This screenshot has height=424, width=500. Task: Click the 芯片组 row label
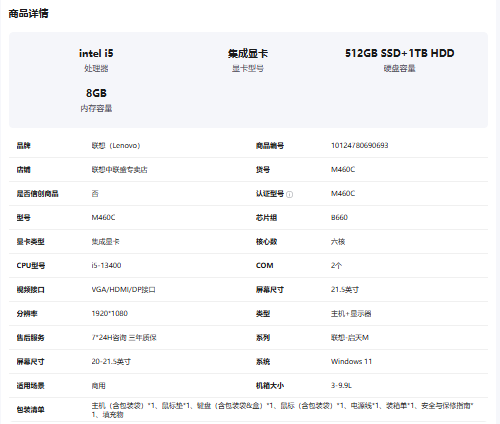pos(266,218)
